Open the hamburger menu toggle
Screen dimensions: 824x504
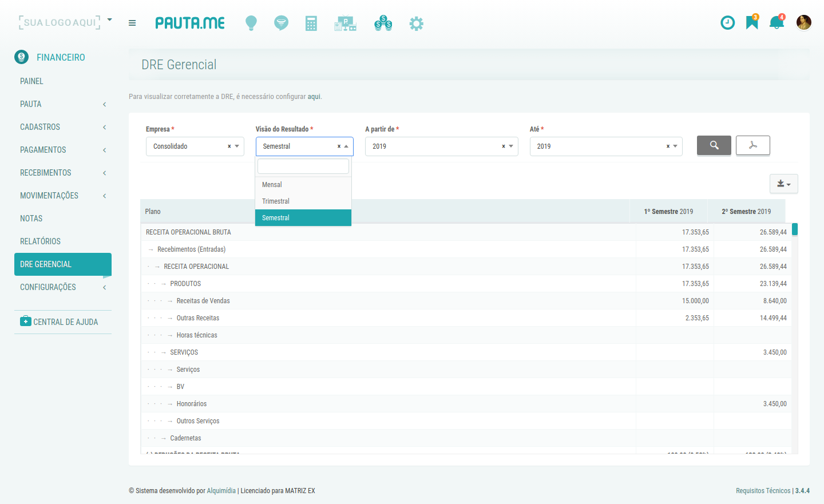(132, 23)
